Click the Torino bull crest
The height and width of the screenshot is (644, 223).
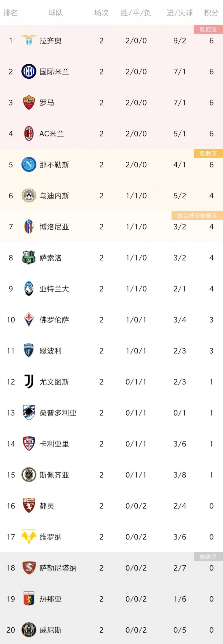(29, 506)
